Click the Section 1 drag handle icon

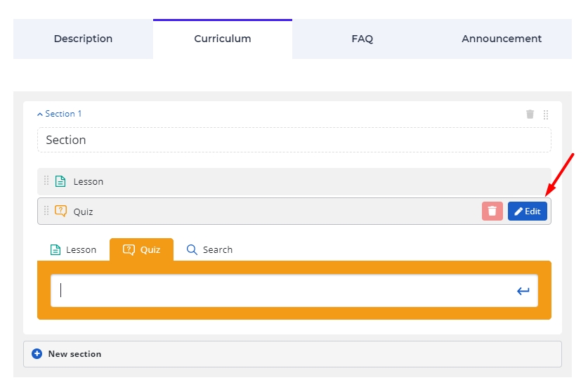coord(546,115)
